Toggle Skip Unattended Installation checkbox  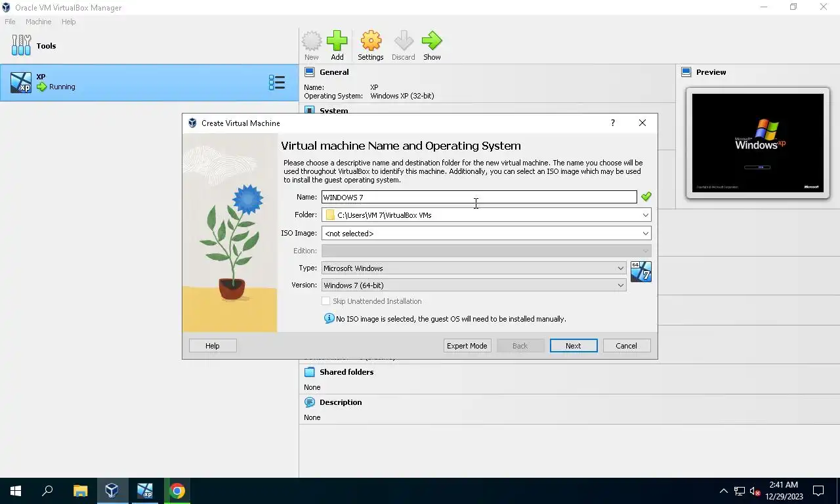(326, 301)
